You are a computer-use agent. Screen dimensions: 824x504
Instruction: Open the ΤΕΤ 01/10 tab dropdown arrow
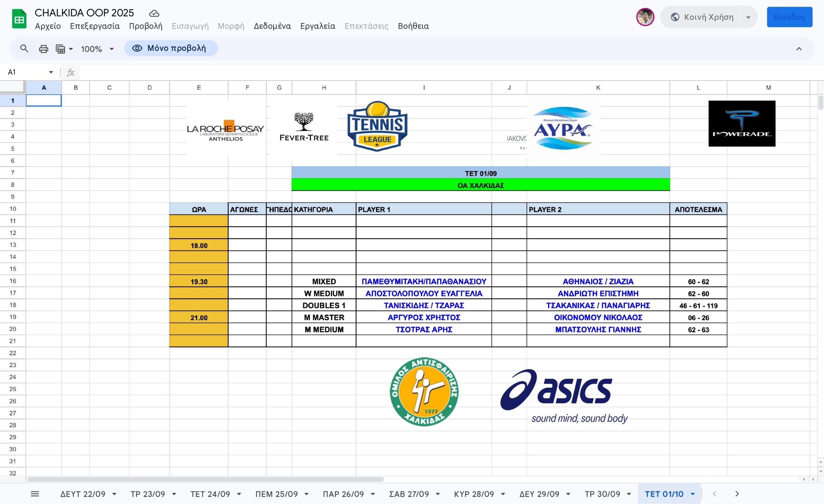pyautogui.click(x=693, y=494)
